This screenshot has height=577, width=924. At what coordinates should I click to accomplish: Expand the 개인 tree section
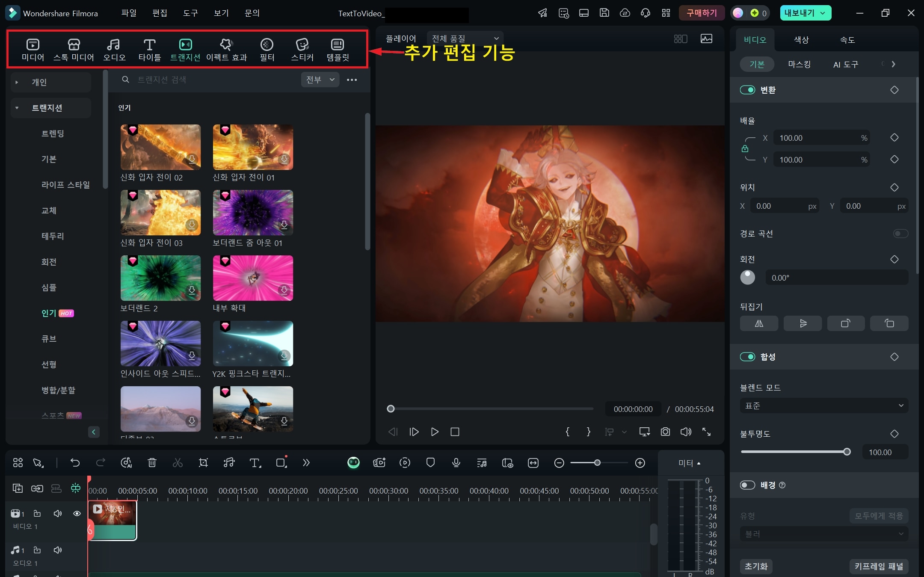pyautogui.click(x=17, y=82)
